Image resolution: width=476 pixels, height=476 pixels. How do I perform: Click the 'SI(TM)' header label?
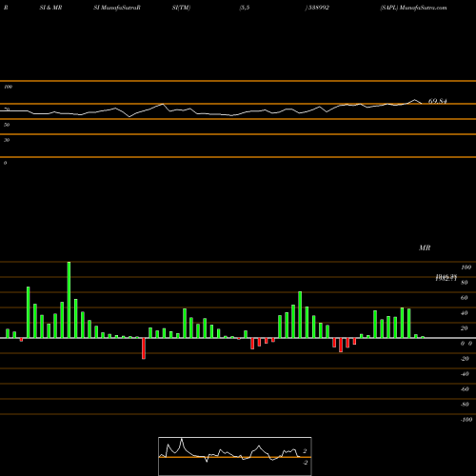pos(181,8)
